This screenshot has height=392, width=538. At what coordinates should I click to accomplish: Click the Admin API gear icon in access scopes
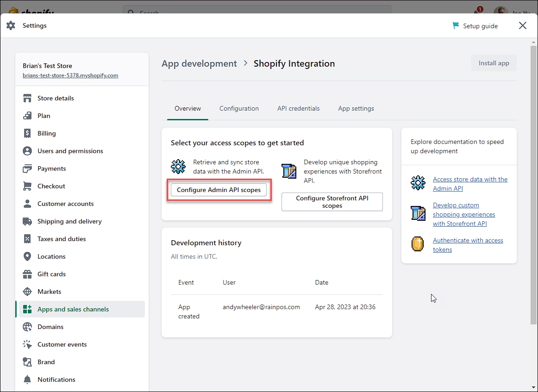178,167
